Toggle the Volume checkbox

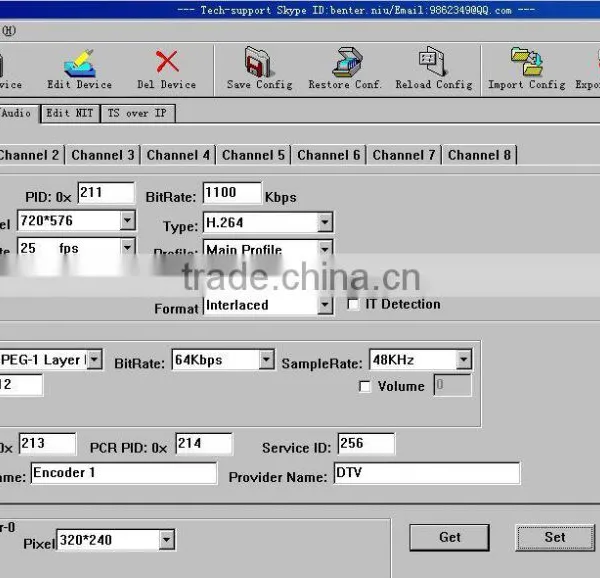coord(365,386)
